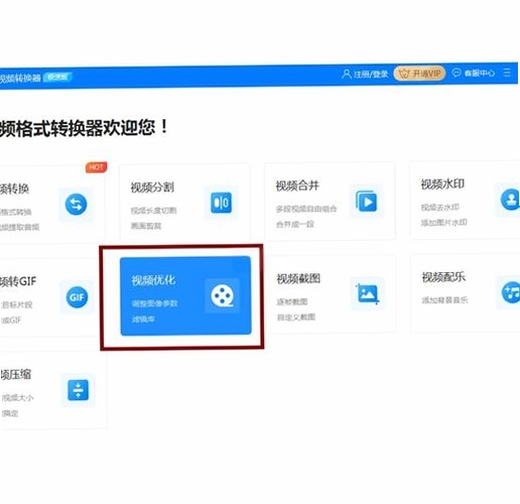Screen dimensions: 520x504
Task: Open the 客服中心 support link
Action: click(x=480, y=73)
